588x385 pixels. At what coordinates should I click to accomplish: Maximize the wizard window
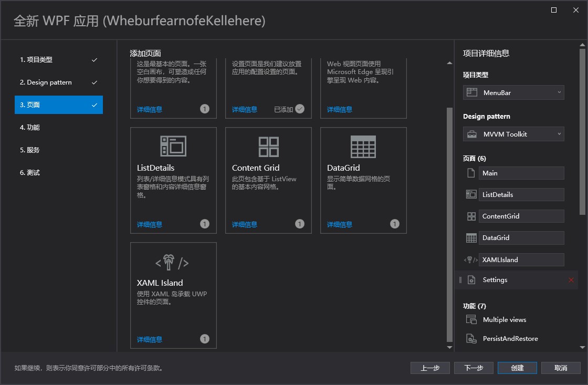(553, 10)
